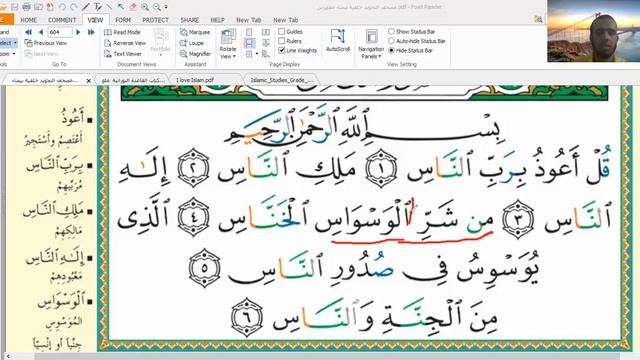Open the HELP ribbon tab

coord(218,20)
